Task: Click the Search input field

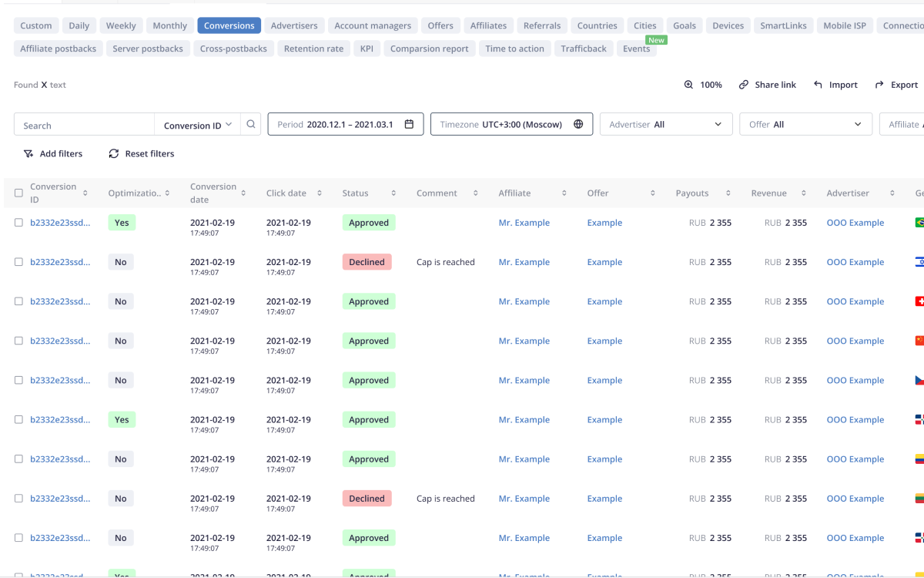Action: [84, 125]
